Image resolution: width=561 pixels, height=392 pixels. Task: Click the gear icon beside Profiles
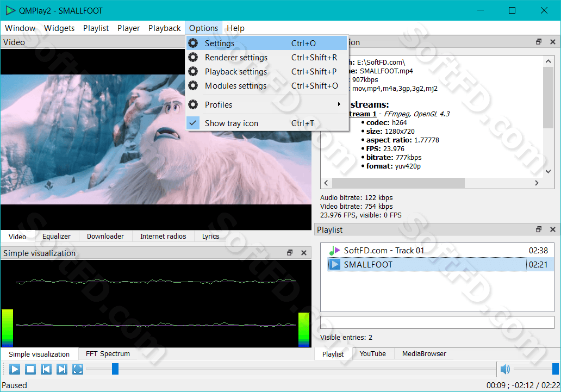193,104
